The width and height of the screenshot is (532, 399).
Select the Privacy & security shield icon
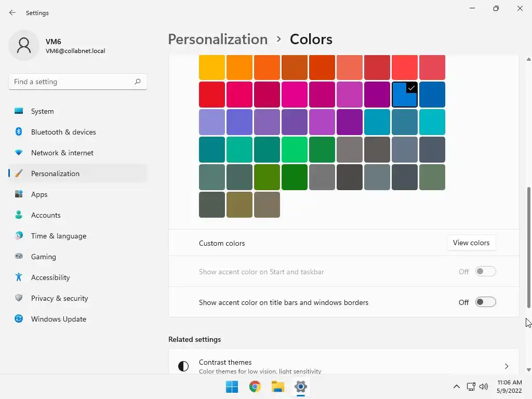(x=19, y=298)
